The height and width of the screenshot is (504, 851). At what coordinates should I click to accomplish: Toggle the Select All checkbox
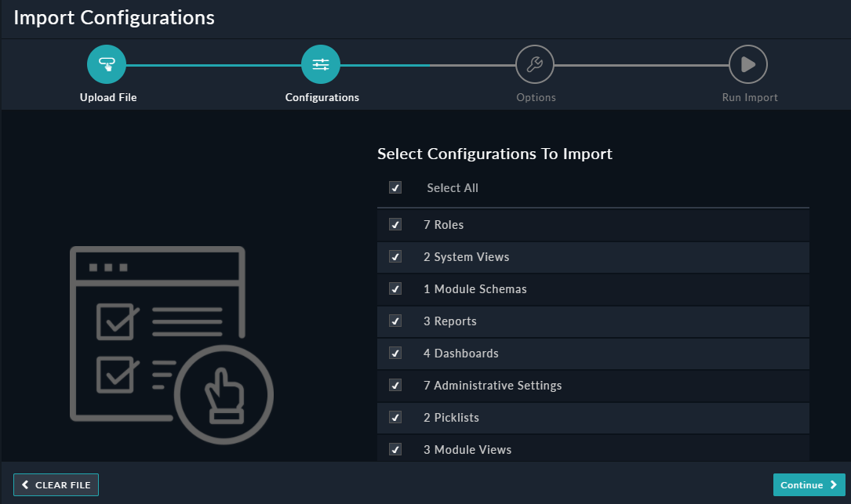[395, 187]
